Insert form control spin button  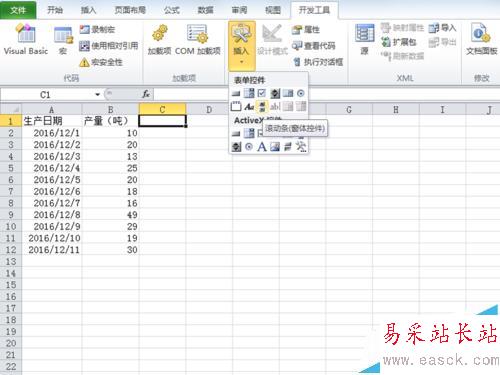[275, 94]
